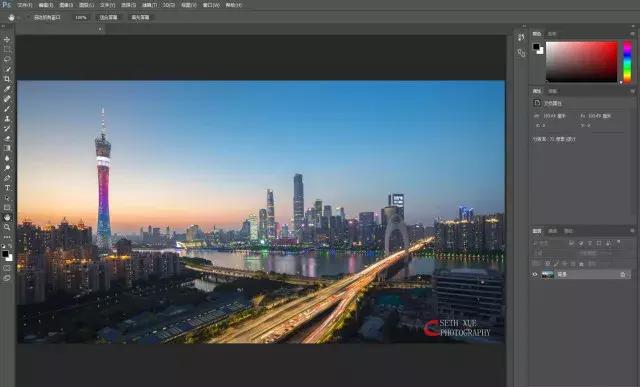Select the Move tool

[7, 40]
